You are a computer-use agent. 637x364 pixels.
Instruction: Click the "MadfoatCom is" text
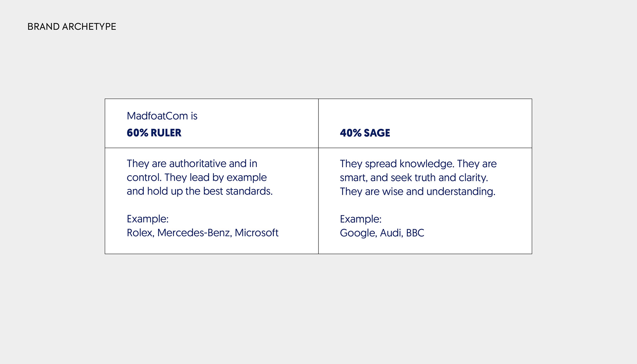tap(162, 116)
